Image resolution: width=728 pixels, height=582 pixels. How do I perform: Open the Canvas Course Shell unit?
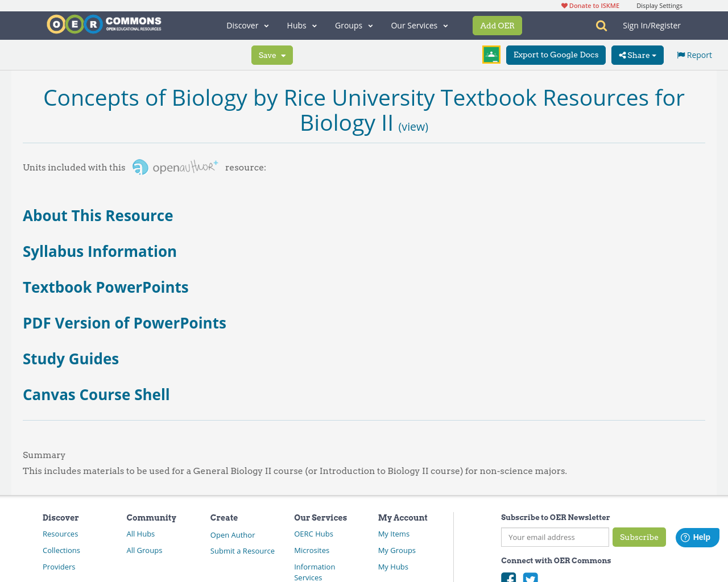click(x=96, y=394)
